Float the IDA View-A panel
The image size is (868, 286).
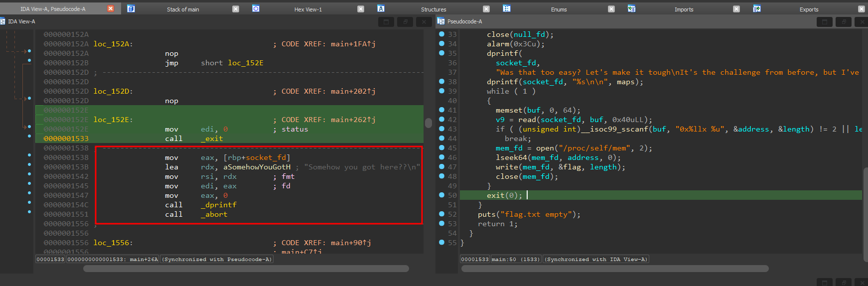[x=405, y=22]
